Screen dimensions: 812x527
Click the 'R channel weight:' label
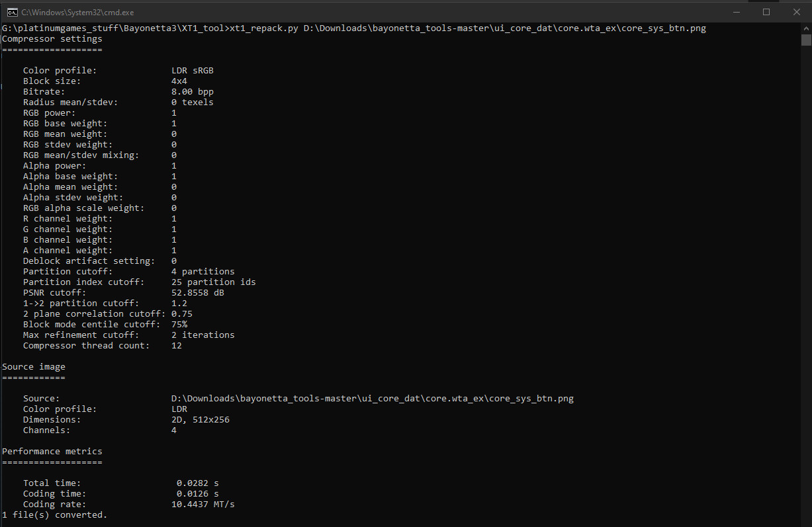coord(68,219)
